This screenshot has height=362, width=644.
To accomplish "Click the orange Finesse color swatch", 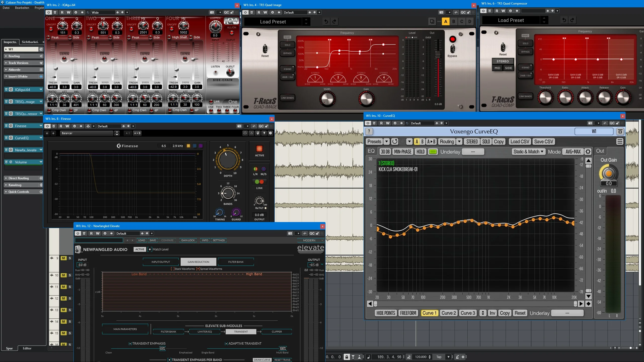I will click(x=188, y=146).
